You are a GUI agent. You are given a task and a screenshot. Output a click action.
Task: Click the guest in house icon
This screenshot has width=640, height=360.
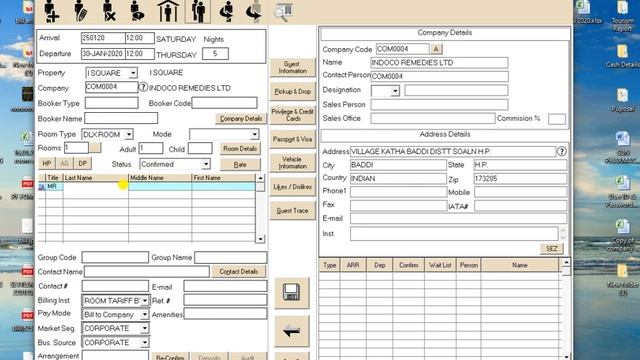click(x=168, y=11)
